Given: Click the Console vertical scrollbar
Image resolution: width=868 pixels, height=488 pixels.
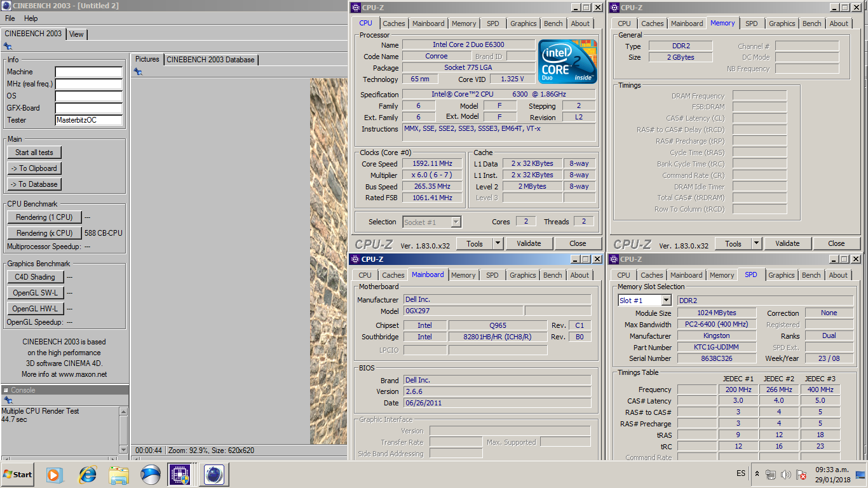Looking at the screenshot, I should tap(123, 430).
